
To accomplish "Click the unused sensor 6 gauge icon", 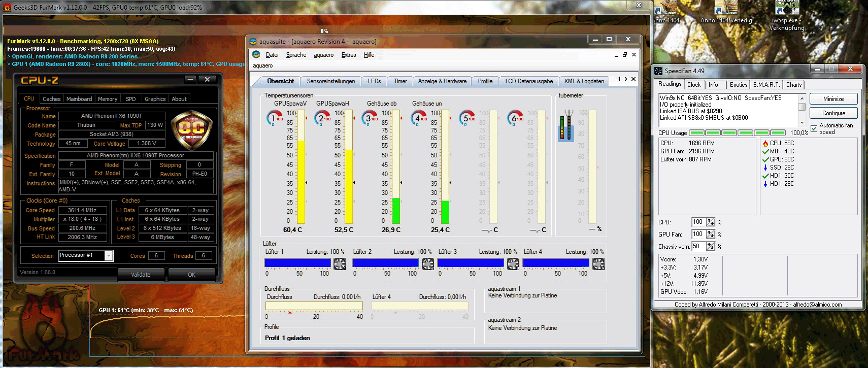I will pos(515,118).
